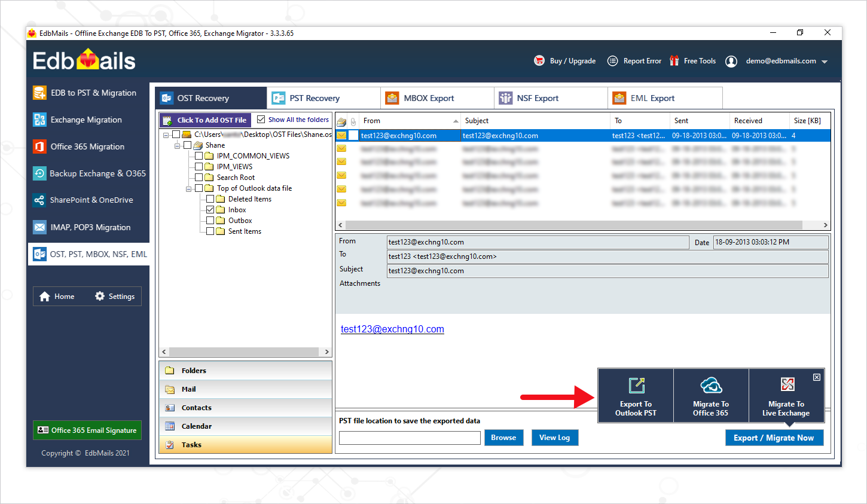This screenshot has height=504, width=867.
Task: Select the Inbox folder in tree
Action: 237,210
